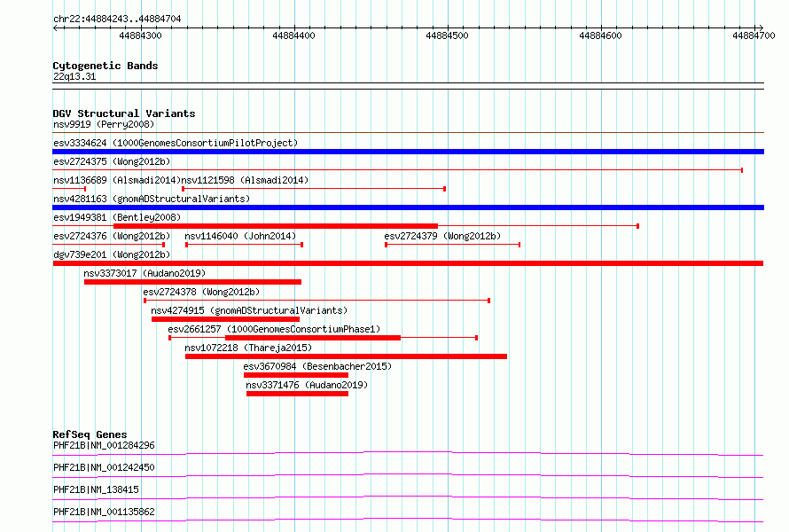Screen dimensions: 789x532
Task: Click ruler position 44884500
Action: 448,35
